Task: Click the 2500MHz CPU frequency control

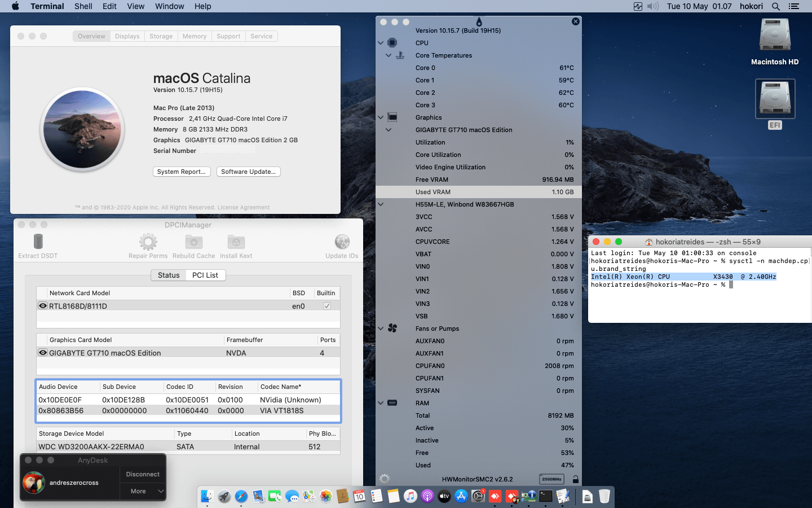Action: [x=551, y=479]
